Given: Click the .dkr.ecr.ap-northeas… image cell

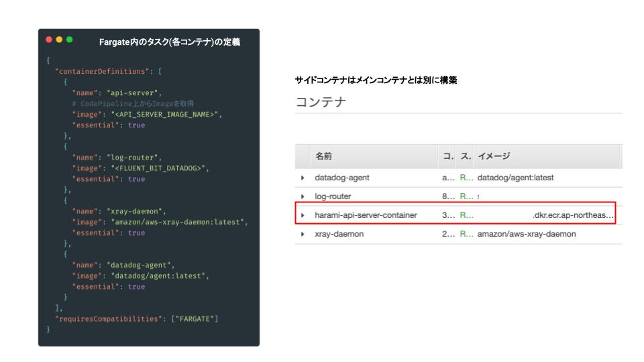Looking at the screenshot, I should pos(573,215).
